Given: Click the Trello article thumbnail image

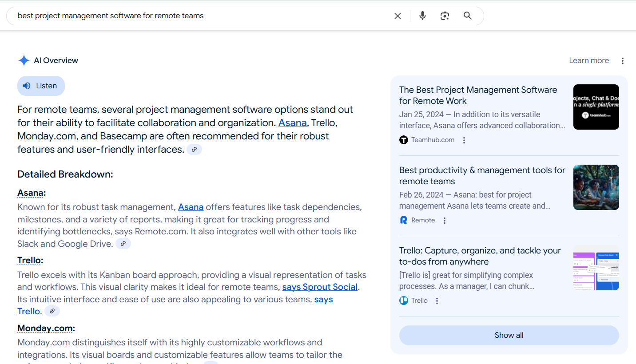Looking at the screenshot, I should (x=596, y=268).
